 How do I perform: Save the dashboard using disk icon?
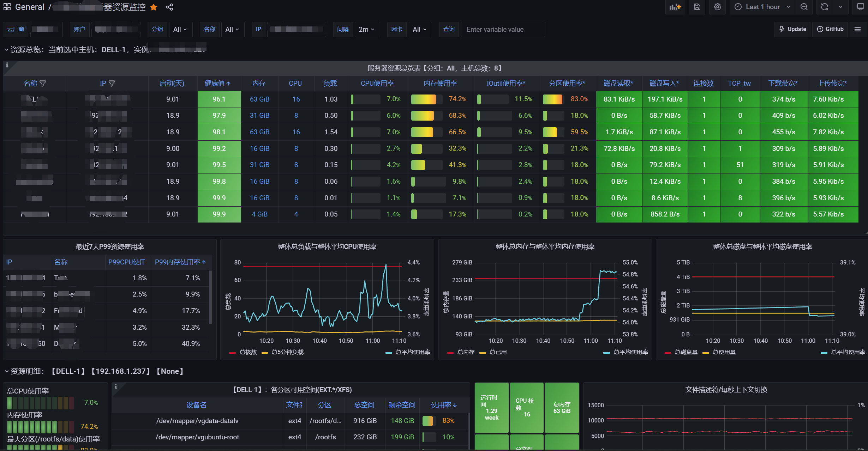(x=697, y=7)
